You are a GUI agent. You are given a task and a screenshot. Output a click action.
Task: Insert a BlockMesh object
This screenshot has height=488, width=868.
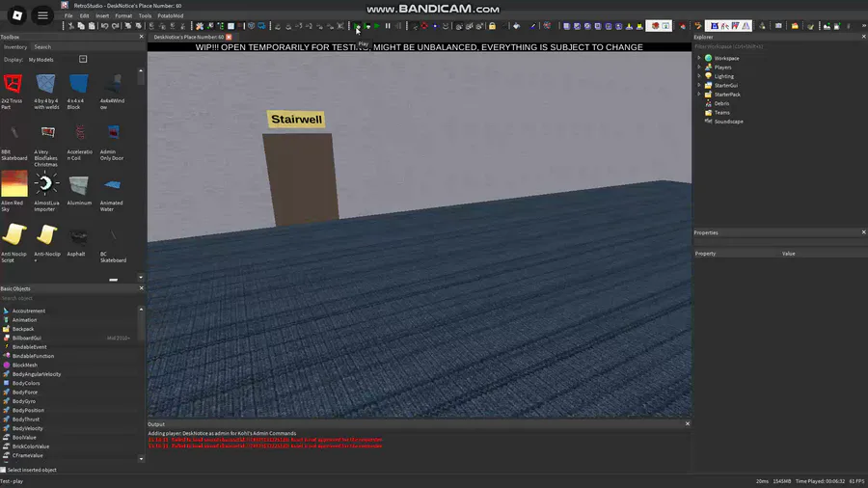tap(25, 366)
